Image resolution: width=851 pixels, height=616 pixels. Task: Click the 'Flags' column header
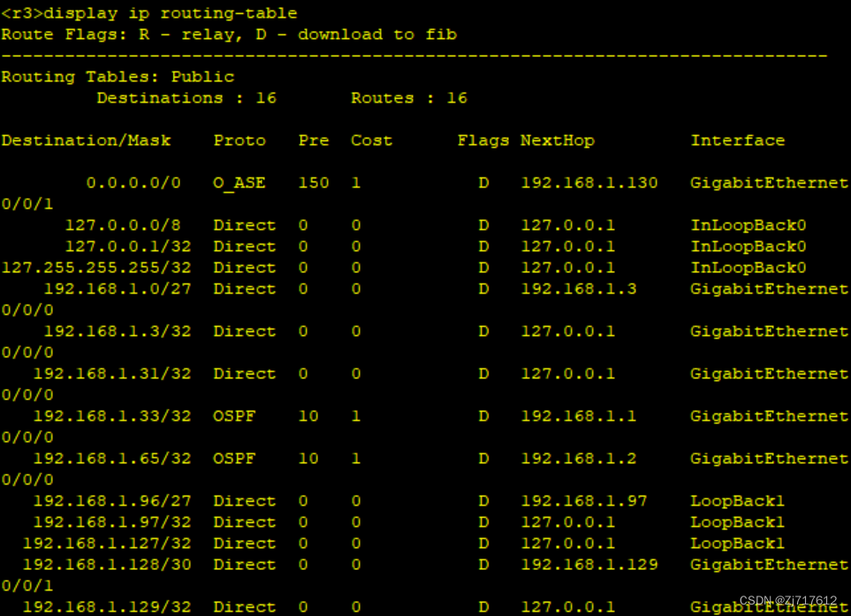483,141
